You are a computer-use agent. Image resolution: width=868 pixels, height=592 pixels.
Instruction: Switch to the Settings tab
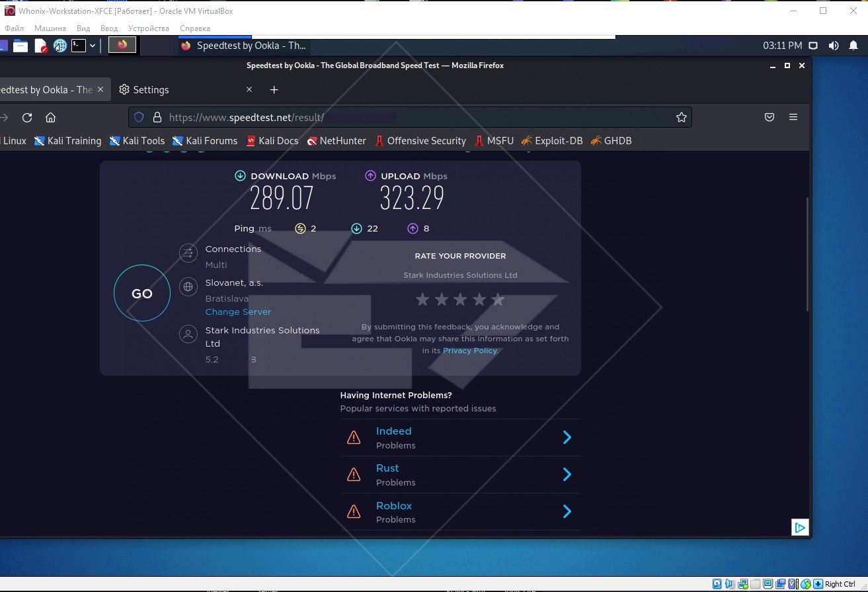point(185,89)
